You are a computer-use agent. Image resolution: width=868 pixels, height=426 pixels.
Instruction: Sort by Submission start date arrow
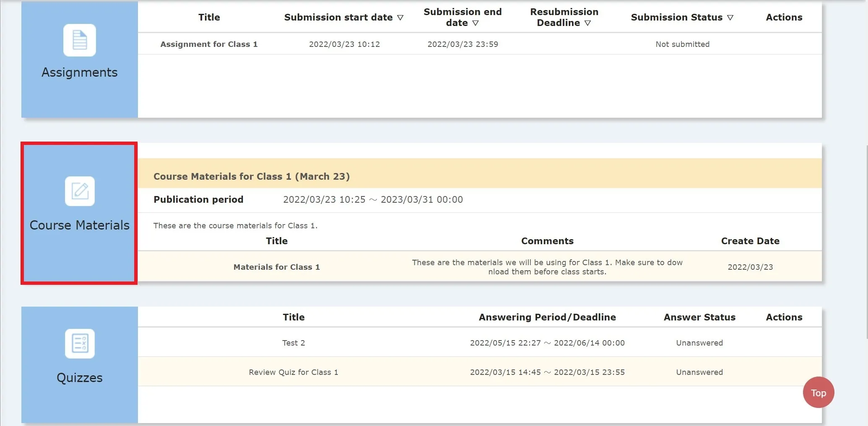[400, 18]
